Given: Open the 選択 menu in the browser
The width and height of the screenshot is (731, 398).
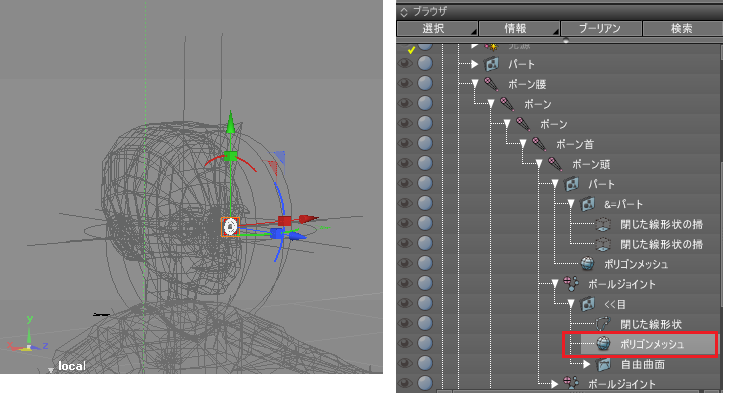Looking at the screenshot, I should pos(437,28).
